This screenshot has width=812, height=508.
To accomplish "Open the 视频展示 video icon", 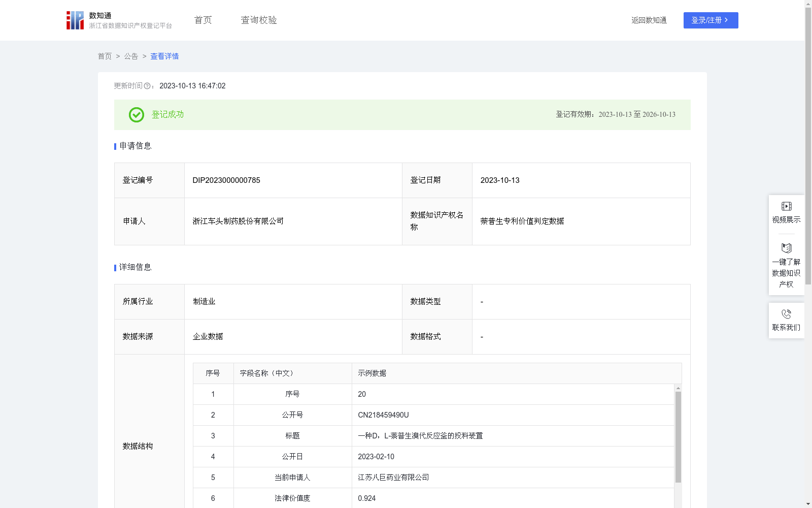I will click(786, 206).
